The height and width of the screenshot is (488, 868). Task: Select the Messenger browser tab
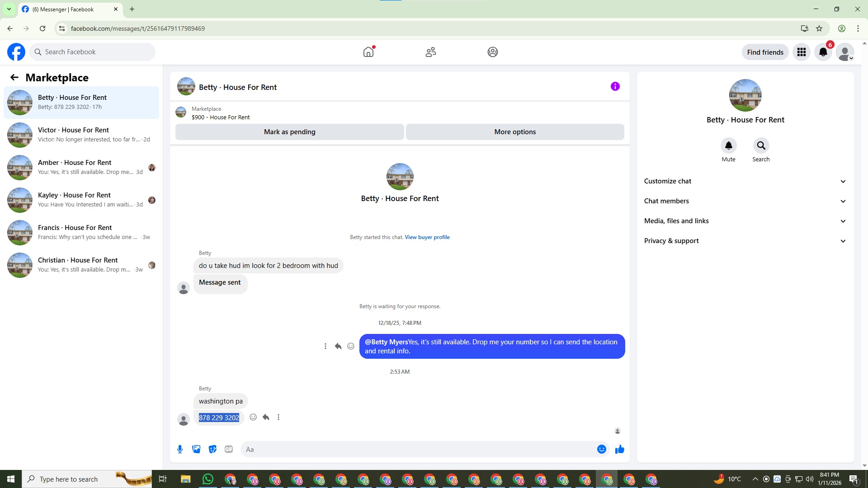[70, 9]
